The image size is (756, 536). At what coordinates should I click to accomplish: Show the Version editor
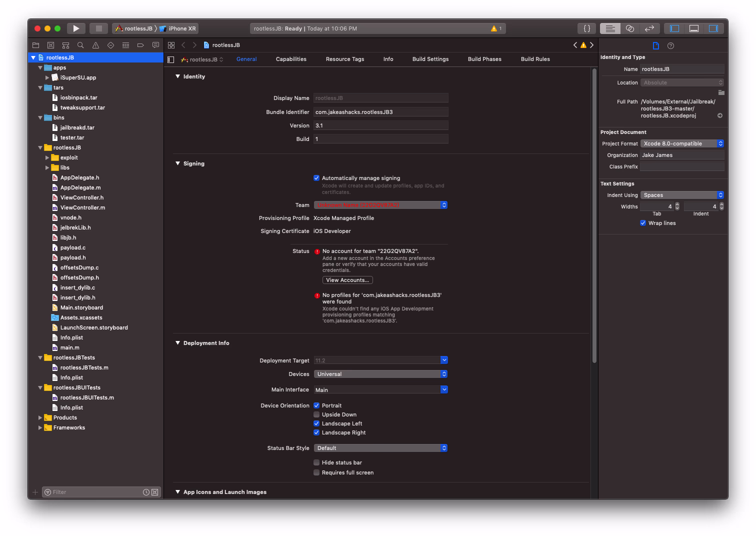[x=649, y=28]
